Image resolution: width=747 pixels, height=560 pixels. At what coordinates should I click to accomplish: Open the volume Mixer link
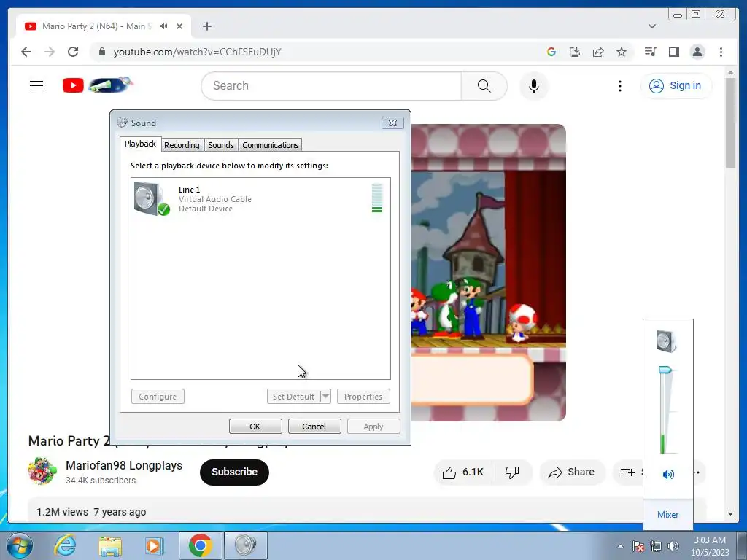tap(668, 515)
